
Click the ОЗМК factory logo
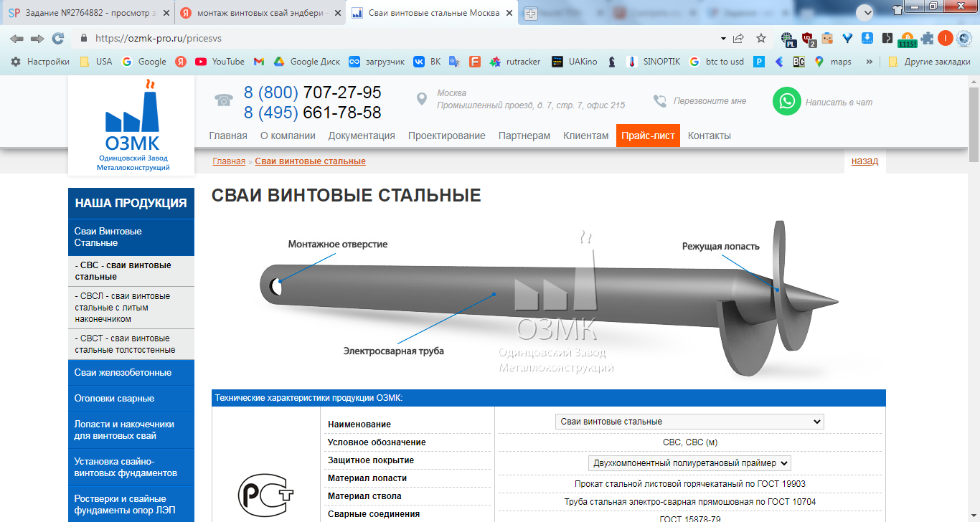(x=132, y=125)
